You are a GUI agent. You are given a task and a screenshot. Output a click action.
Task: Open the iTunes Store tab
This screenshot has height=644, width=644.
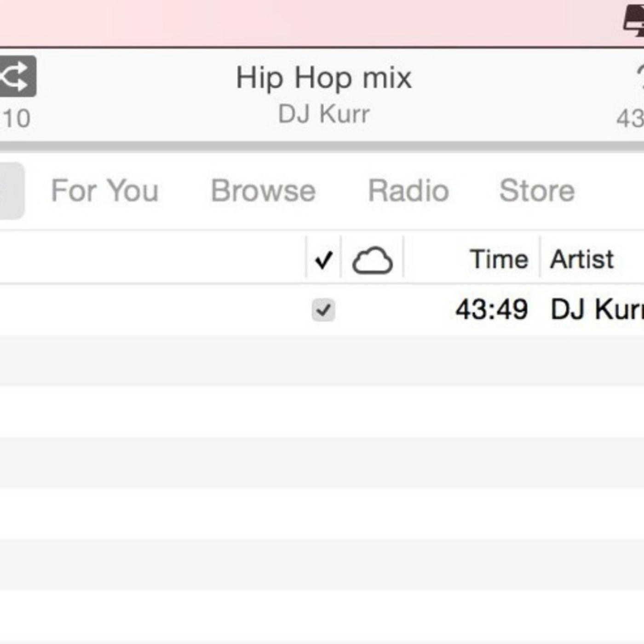pos(537,191)
